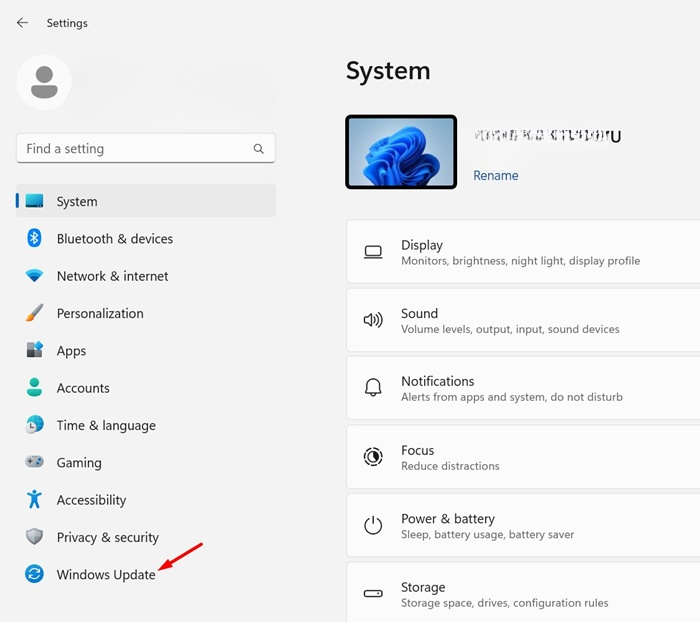Open Gaming settings label

coord(79,463)
